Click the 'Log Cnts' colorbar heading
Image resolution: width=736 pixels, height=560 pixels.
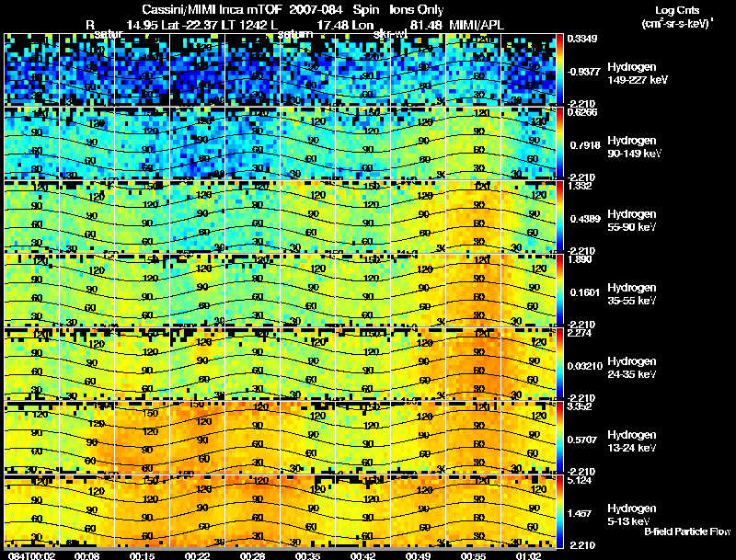point(677,10)
